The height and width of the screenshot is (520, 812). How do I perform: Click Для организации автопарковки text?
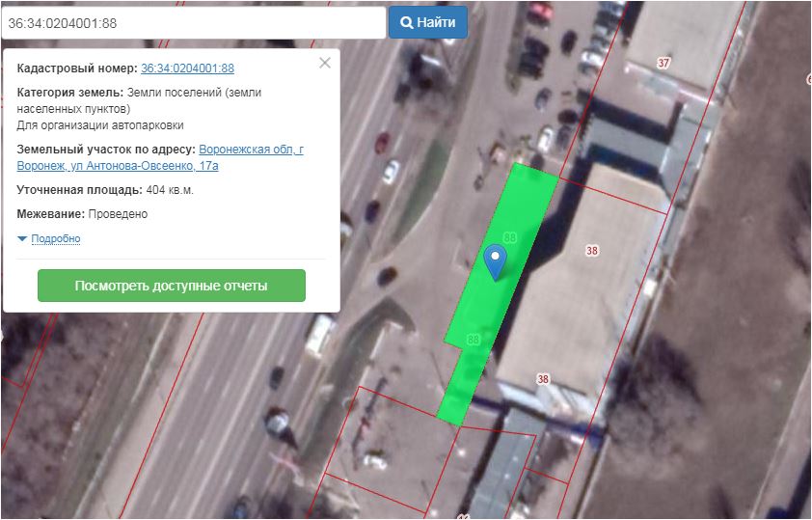click(x=100, y=125)
